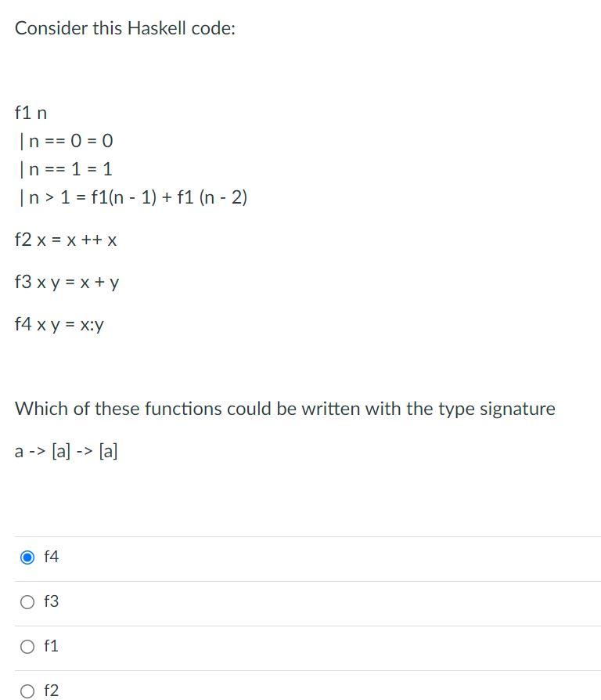This screenshot has width=601, height=700.
Task: Click the f2 answer label text
Action: click(52, 691)
